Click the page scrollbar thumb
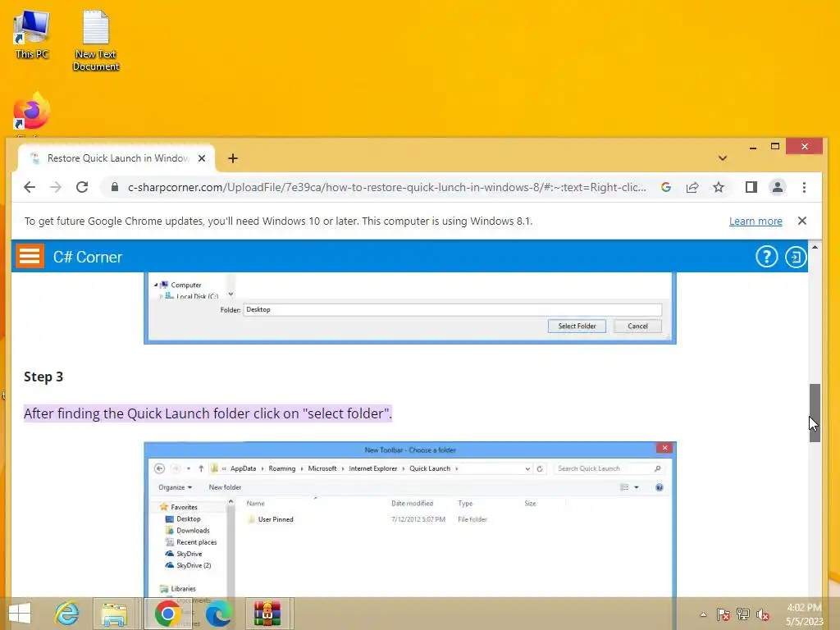This screenshot has height=630, width=840. tap(815, 413)
